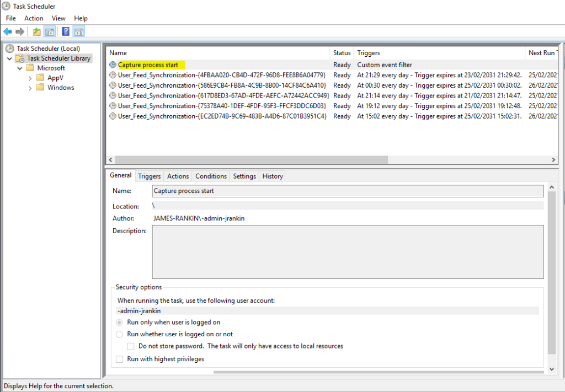Click the Back arrow toolbar icon
Image resolution: width=565 pixels, height=392 pixels.
pos(8,31)
